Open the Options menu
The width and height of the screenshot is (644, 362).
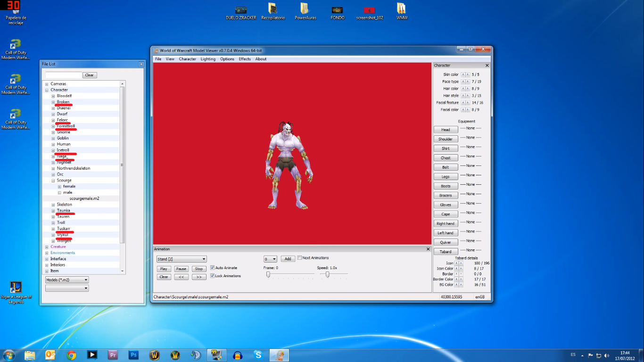tap(227, 59)
